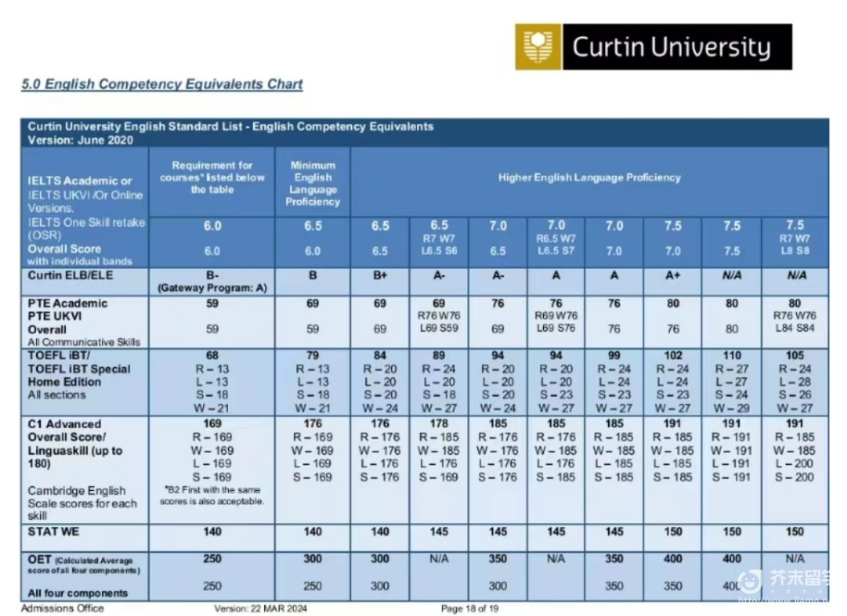Click 'Cambridge English Scale scores for each skill'
Image resolution: width=847 pixels, height=616 pixels.
click(x=82, y=503)
